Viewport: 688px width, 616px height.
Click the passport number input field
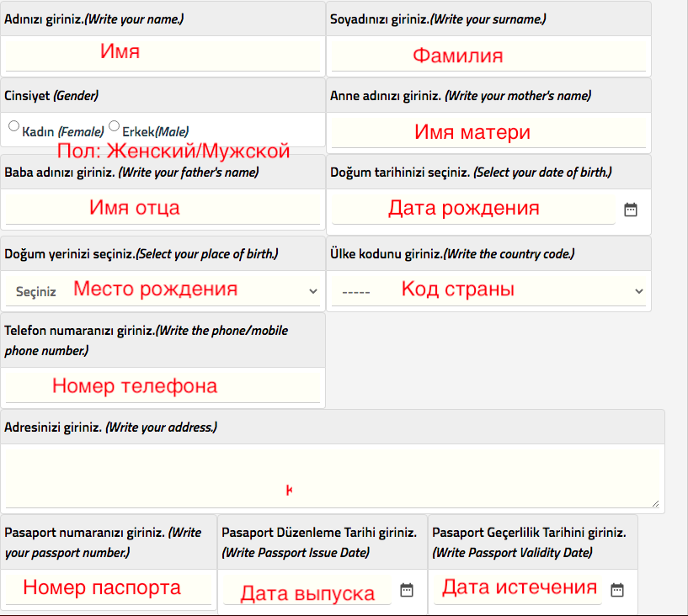coord(108,587)
